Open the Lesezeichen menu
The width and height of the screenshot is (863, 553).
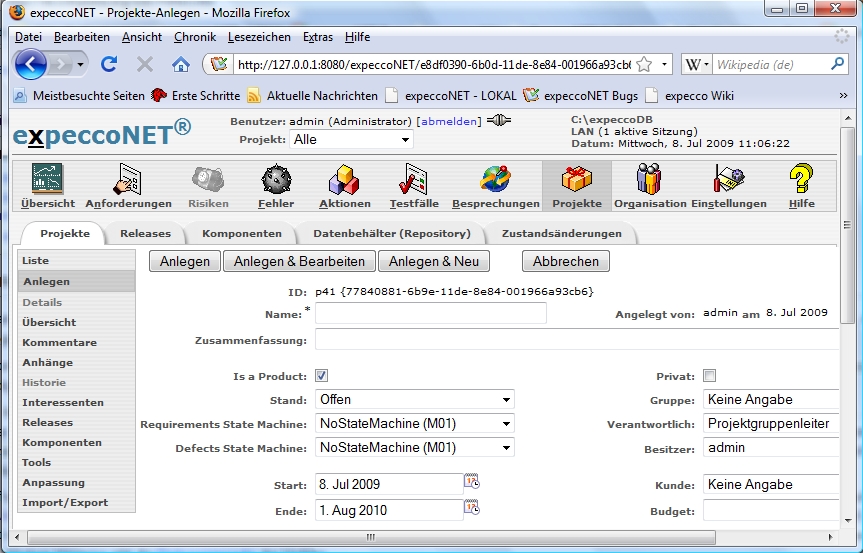[259, 37]
